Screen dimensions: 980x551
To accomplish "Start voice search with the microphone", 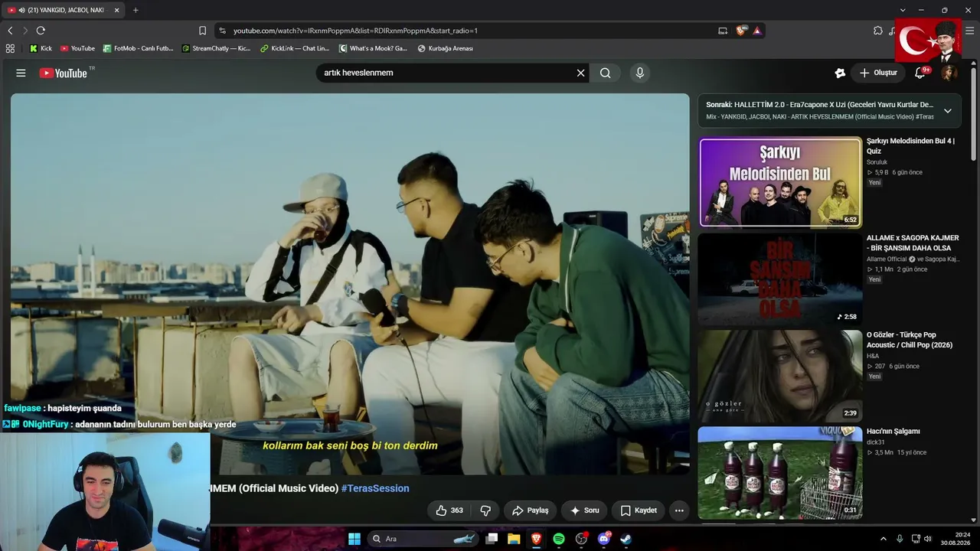I will pyautogui.click(x=640, y=73).
